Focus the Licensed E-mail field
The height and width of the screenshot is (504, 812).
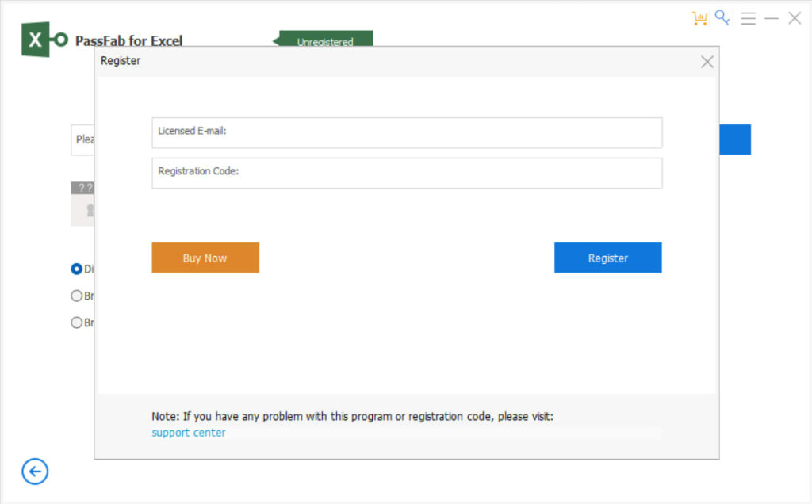407,132
